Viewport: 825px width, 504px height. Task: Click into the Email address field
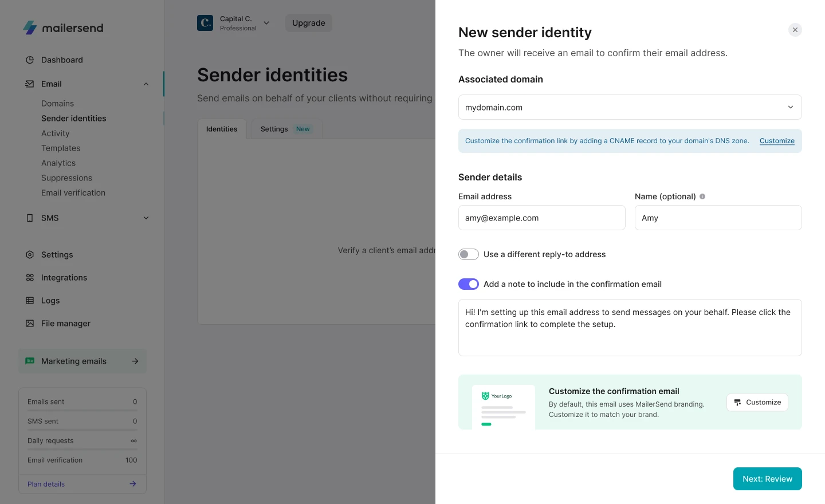[x=541, y=218]
